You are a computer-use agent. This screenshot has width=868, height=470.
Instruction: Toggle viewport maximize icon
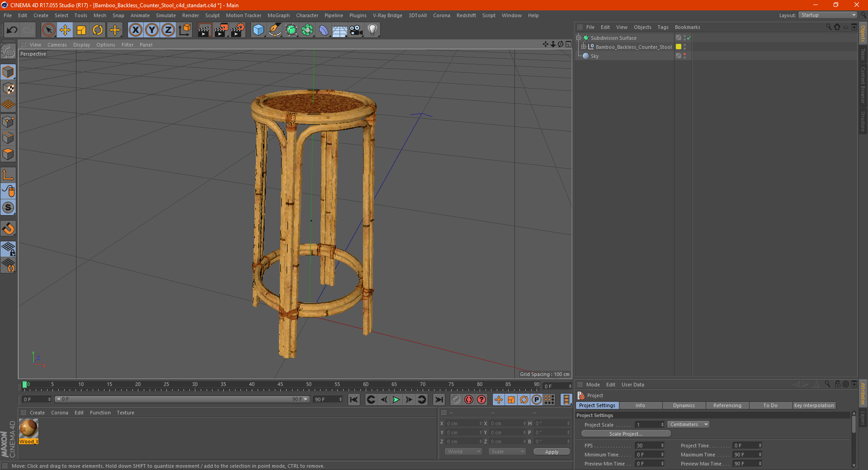[x=568, y=44]
